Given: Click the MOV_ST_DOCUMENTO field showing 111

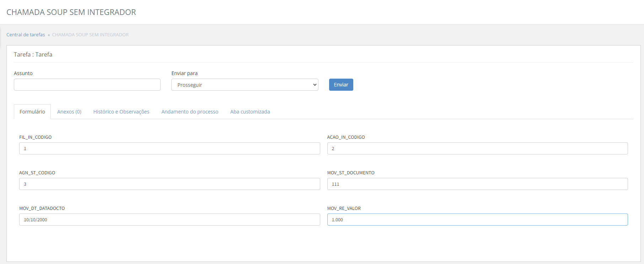Looking at the screenshot, I should click(477, 184).
